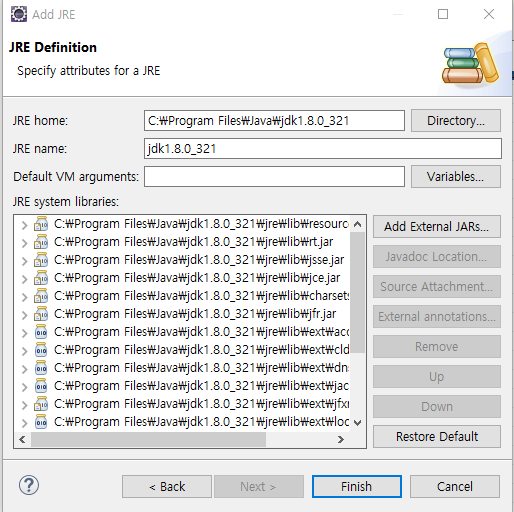Click the resources jar icon in libraries list
This screenshot has width=514, height=512.
click(x=41, y=224)
